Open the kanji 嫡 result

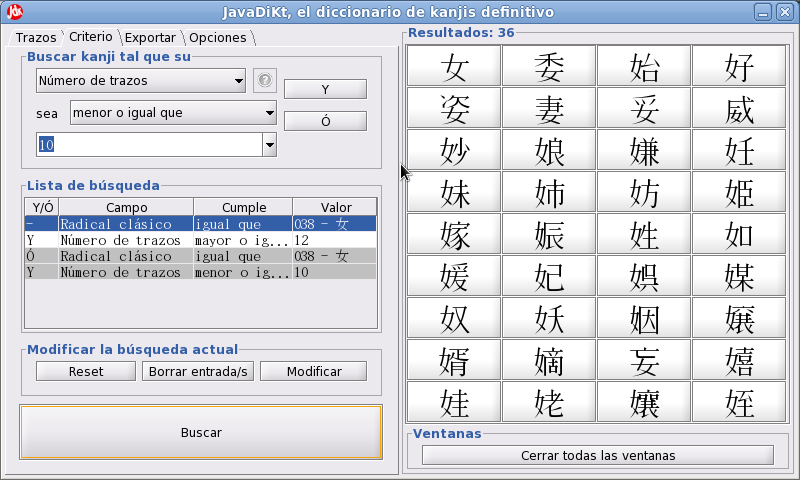pyautogui.click(x=549, y=360)
